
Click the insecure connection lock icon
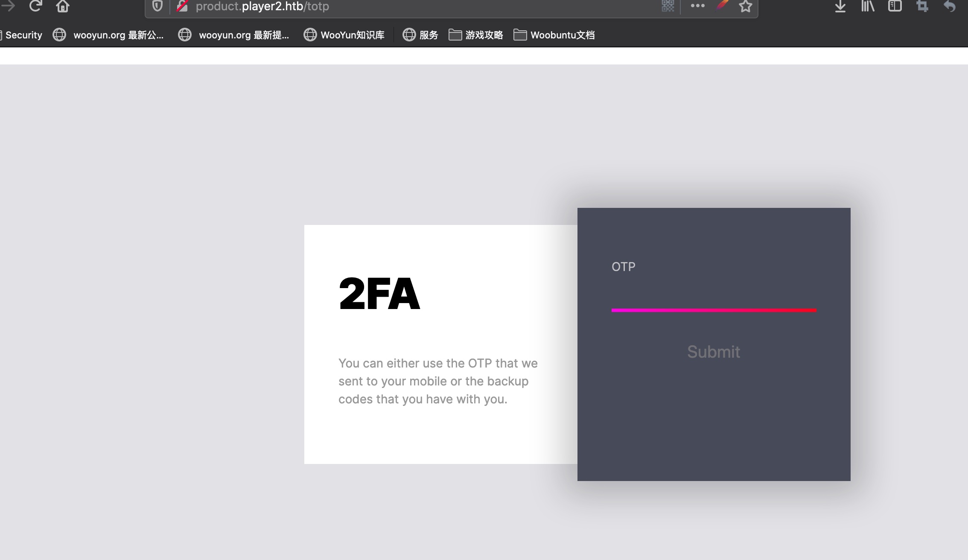[182, 6]
